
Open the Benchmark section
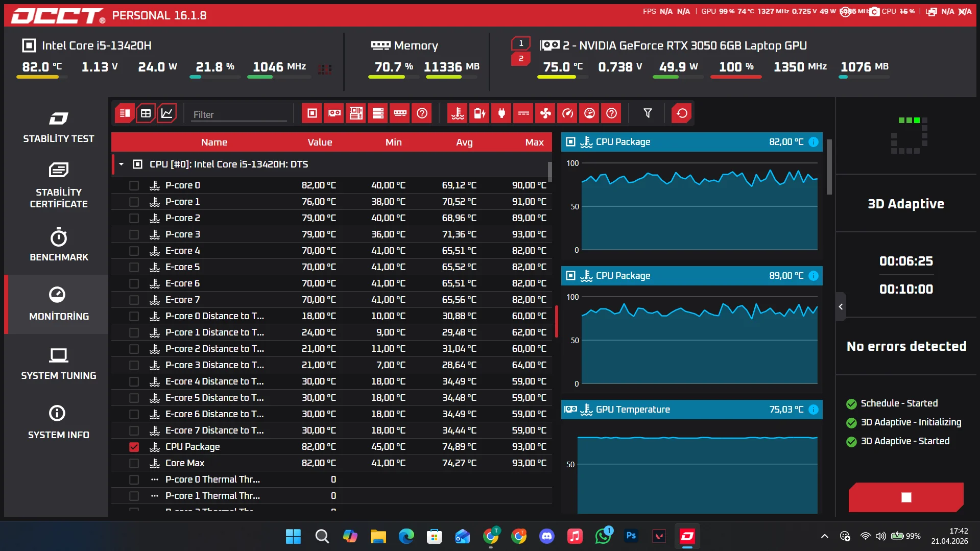(x=59, y=246)
